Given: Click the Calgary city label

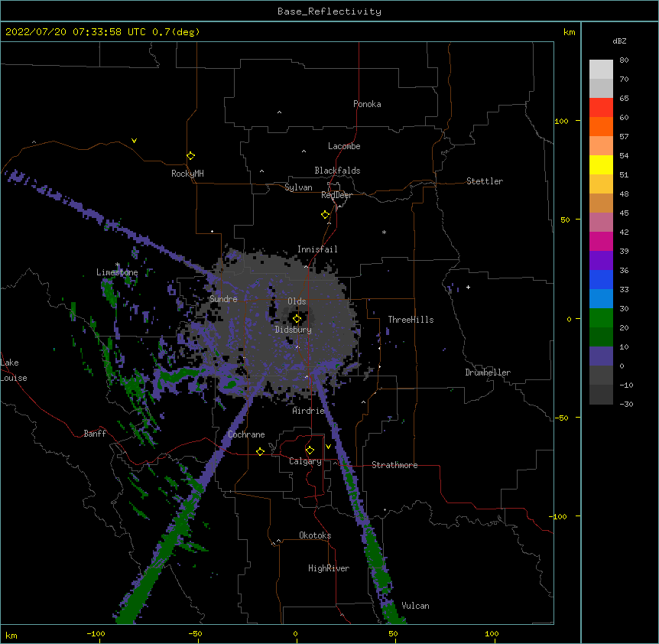Looking at the screenshot, I should [x=305, y=461].
